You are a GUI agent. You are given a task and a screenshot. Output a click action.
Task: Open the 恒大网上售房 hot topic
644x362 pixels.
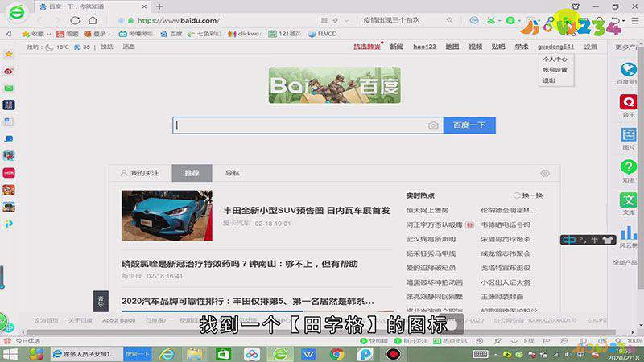(427, 210)
